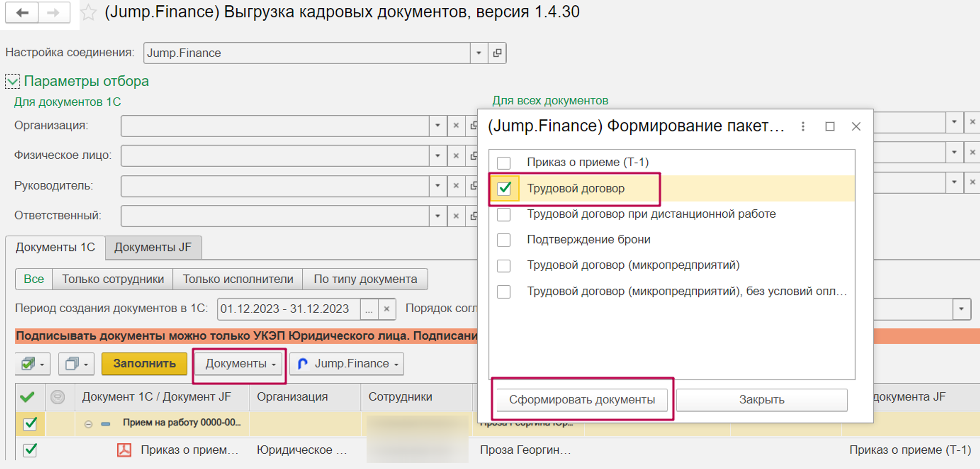Open the dialog's three-dot more menu

(803, 126)
